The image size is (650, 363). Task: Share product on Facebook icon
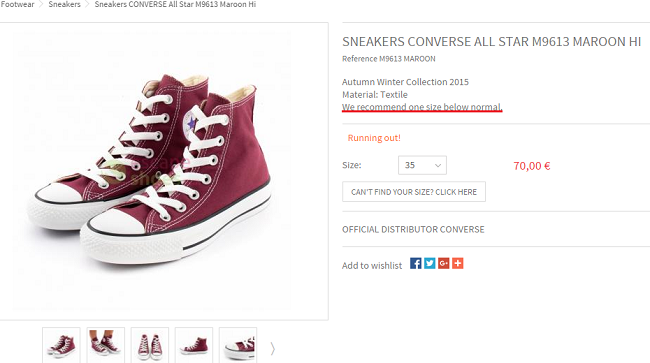pos(415,263)
